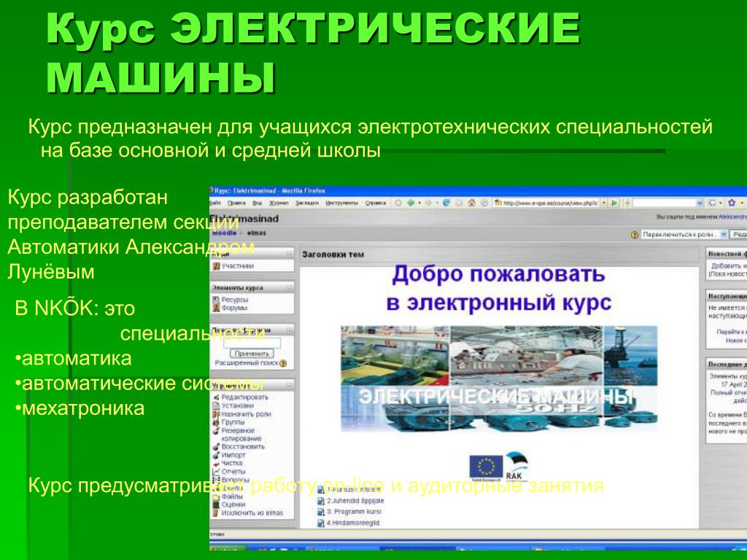
Task: Open the Расширенный поиск link
Action: coord(247,363)
